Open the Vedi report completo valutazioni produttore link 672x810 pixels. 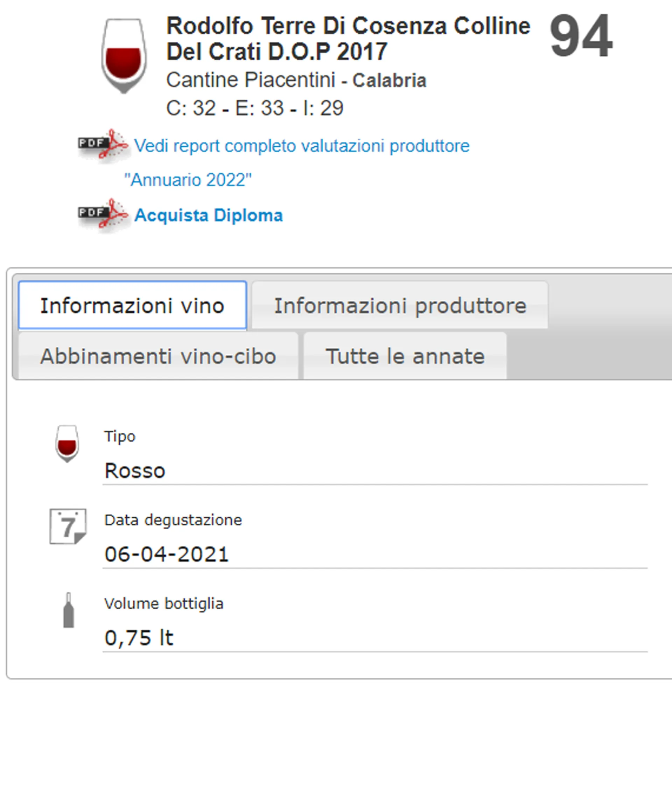(x=302, y=146)
